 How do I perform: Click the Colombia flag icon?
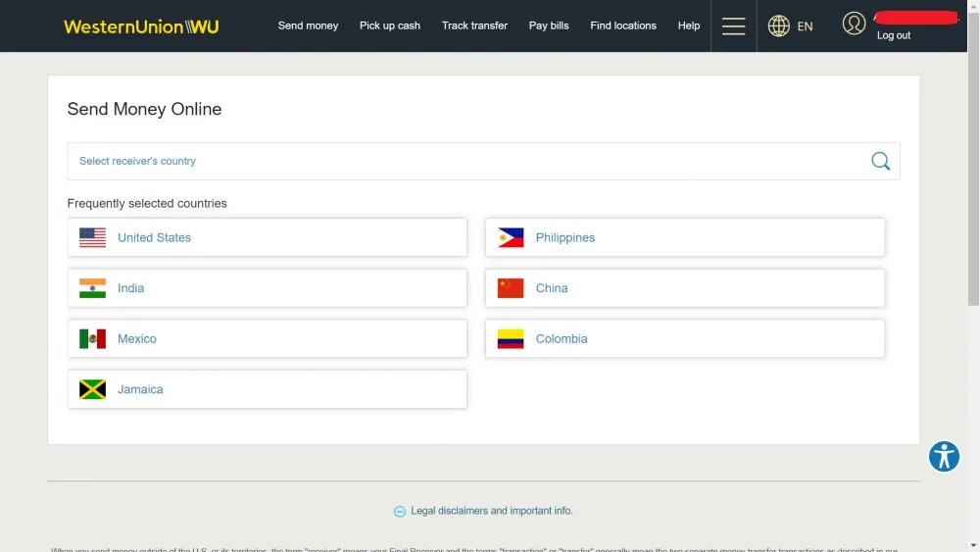click(510, 339)
